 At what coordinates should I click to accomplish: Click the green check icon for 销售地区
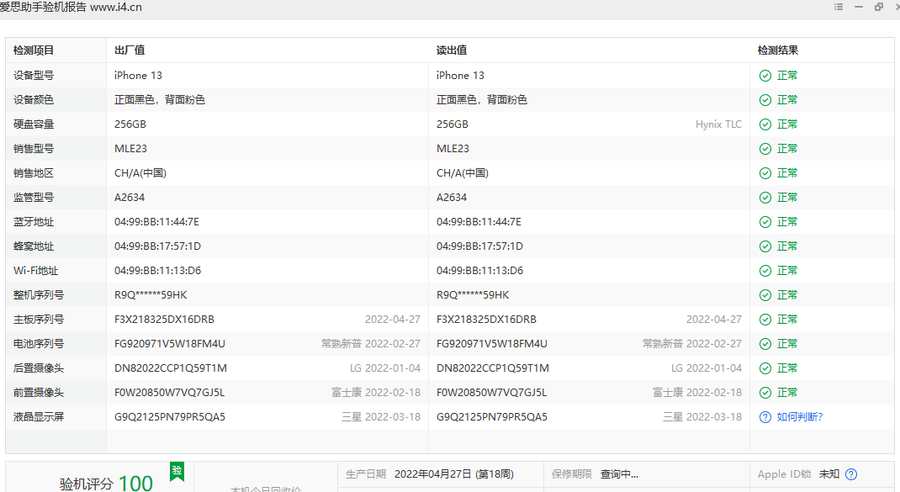765,173
